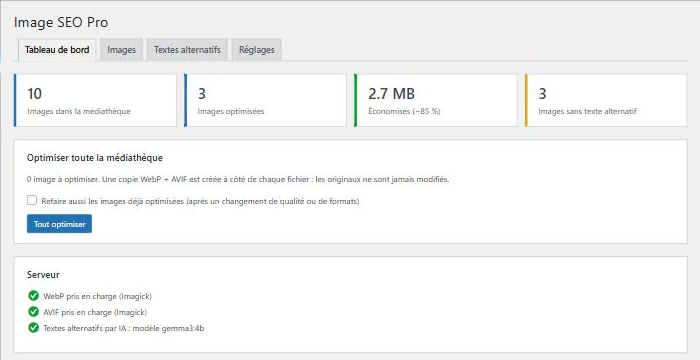Click the 'WebP pris en charge (Imagick)' text
The height and width of the screenshot is (360, 700).
(98, 296)
